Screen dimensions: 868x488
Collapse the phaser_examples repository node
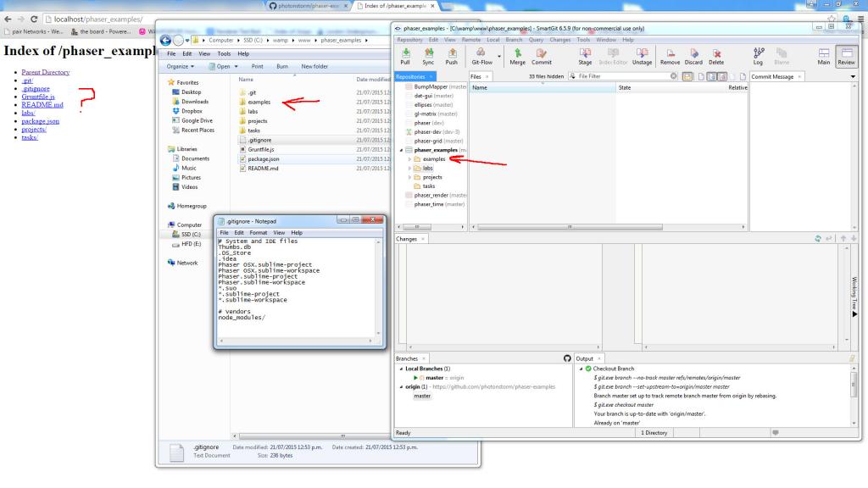coord(402,150)
